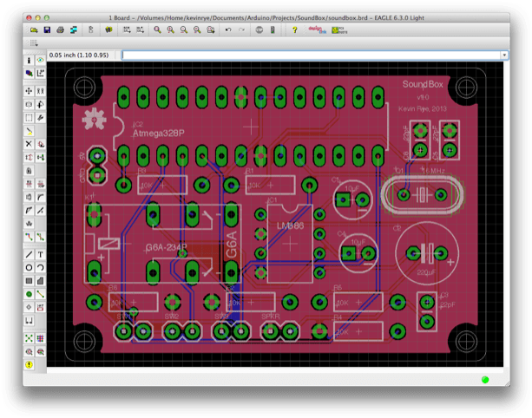Redraw the board view
Viewport: 532px width, 418px height.
tap(197, 30)
